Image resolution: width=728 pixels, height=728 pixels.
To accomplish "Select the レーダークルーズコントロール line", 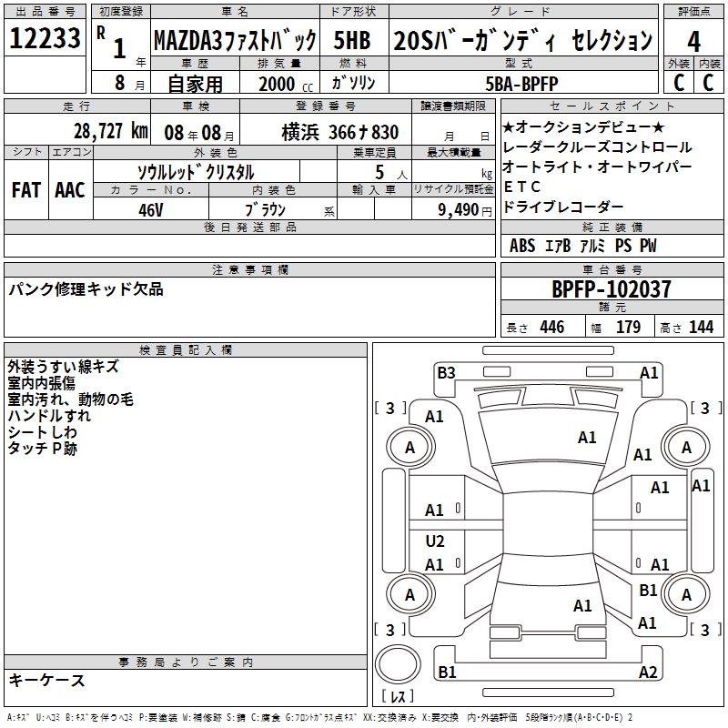I will pos(597,147).
